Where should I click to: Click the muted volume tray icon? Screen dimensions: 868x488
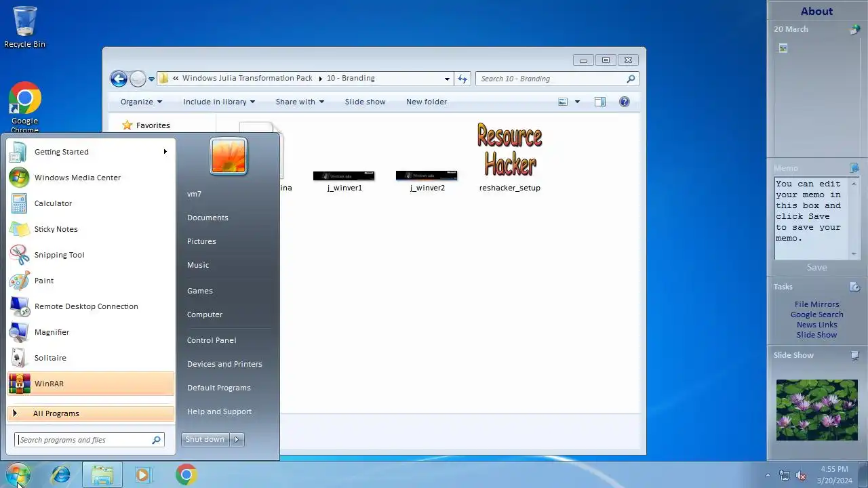coord(801,476)
